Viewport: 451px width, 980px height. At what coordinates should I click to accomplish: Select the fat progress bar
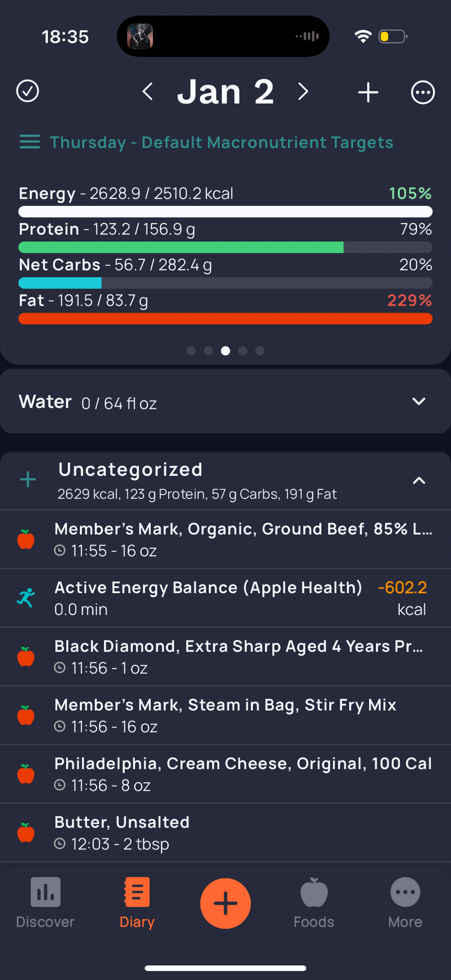(225, 318)
